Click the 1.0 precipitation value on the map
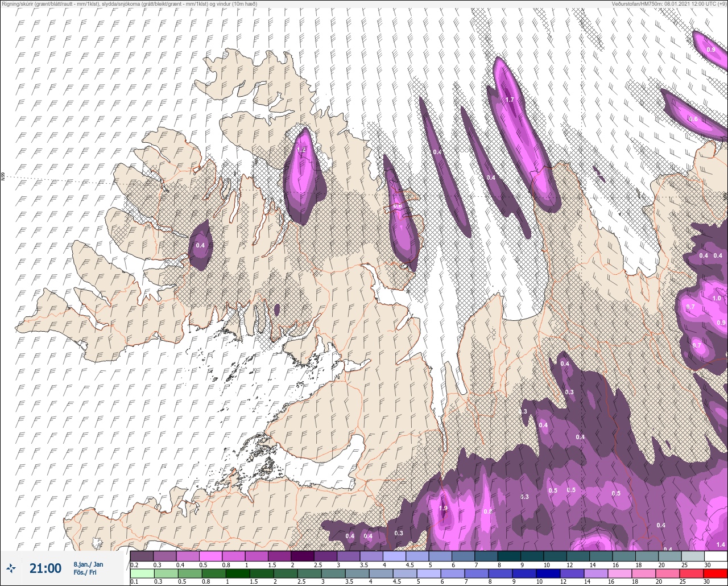This screenshot has height=586, width=728. (x=717, y=298)
